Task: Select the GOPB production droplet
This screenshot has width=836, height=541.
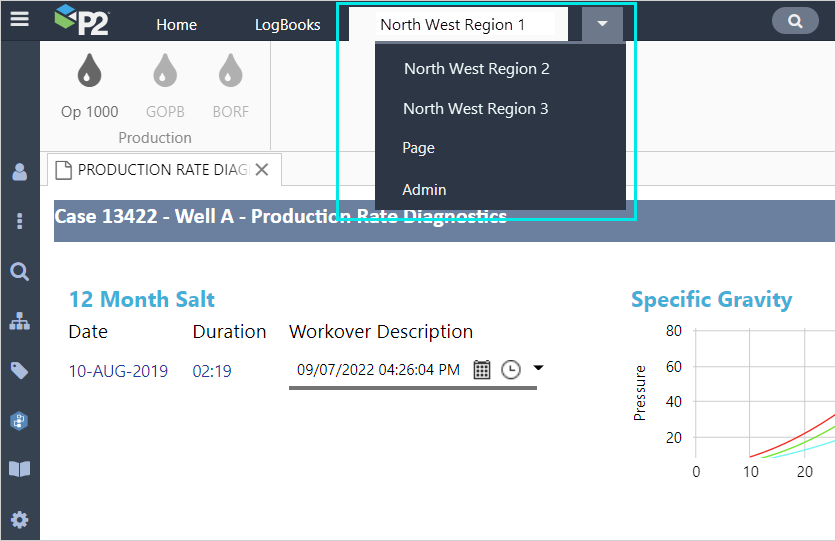Action: (x=165, y=71)
